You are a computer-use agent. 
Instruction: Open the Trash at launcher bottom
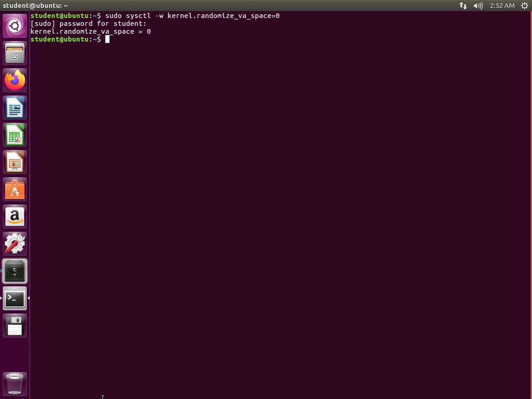15,384
